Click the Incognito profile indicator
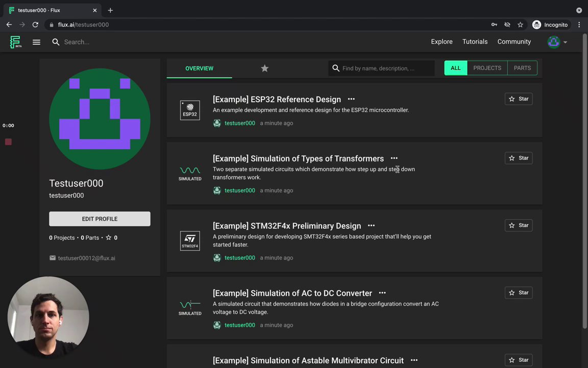This screenshot has width=588, height=368. pyautogui.click(x=550, y=25)
